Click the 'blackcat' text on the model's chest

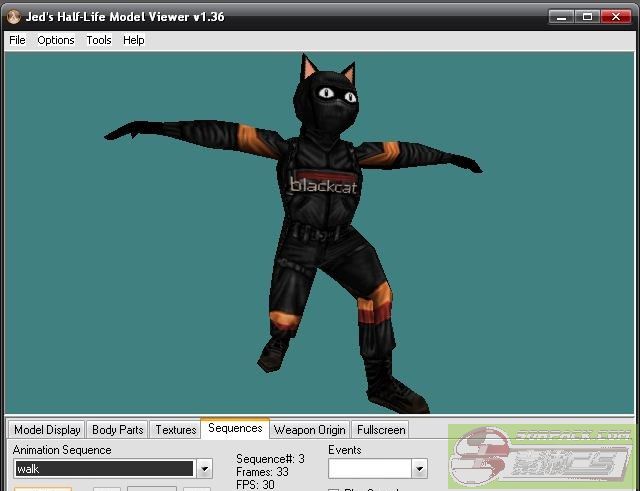(x=320, y=184)
